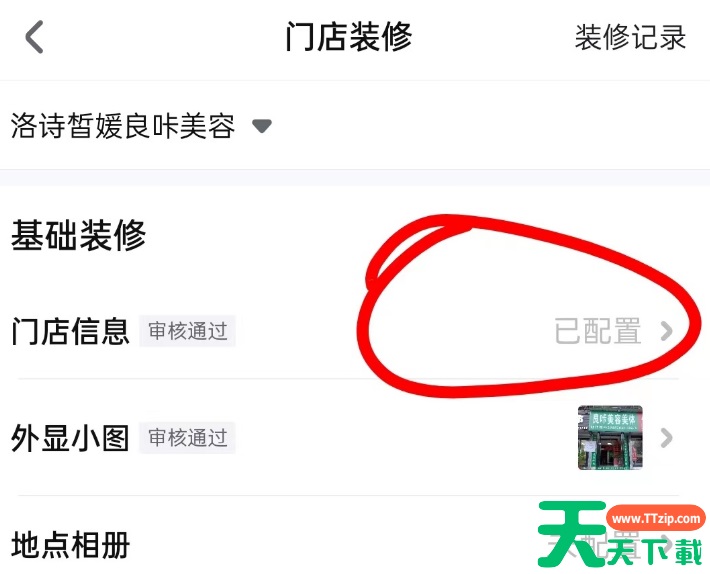Viewport: 710px width, 574px height.
Task: Open 装修记录 in the header
Action: [630, 37]
